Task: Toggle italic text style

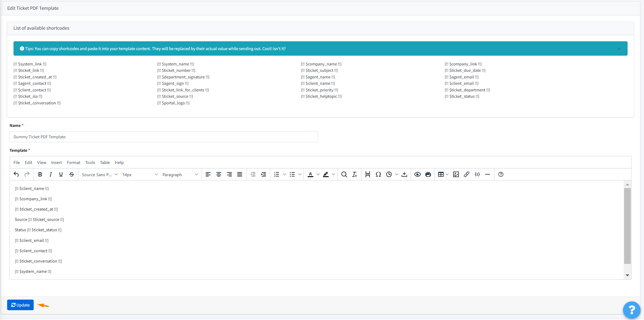Action: click(50, 174)
